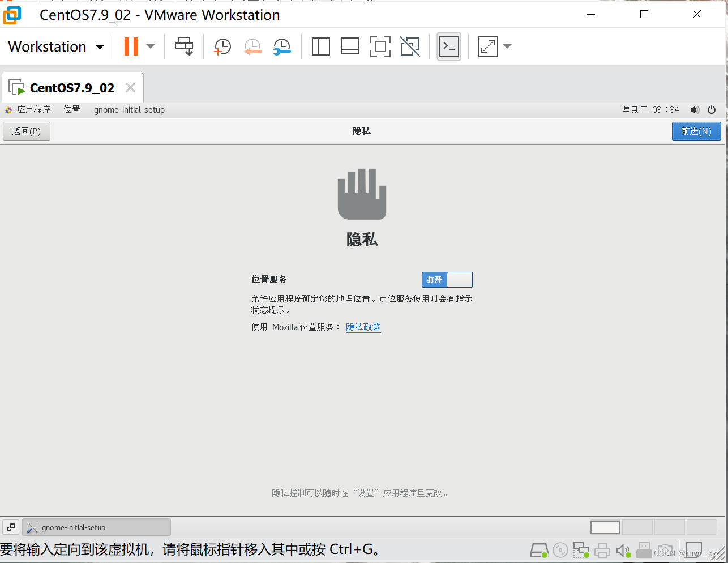The width and height of the screenshot is (728, 563).
Task: Click gnome-initial-setup in the top bar
Action: (129, 110)
